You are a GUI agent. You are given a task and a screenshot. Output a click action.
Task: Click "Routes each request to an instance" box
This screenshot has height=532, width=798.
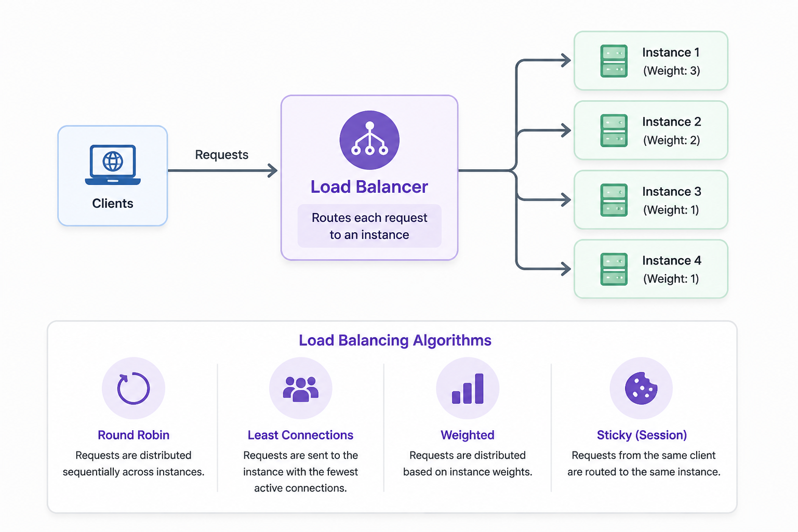point(369,226)
